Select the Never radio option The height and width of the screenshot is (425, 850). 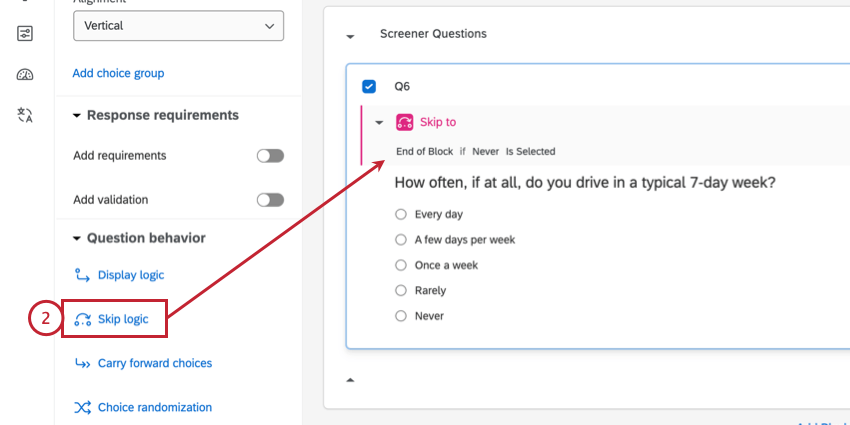pyautogui.click(x=401, y=316)
